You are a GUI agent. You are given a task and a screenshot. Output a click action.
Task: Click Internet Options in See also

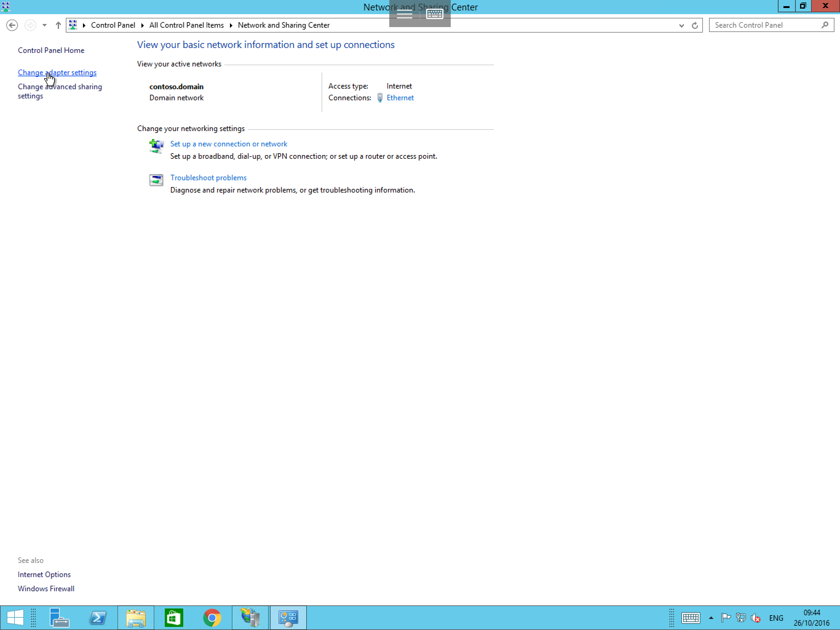click(x=44, y=574)
